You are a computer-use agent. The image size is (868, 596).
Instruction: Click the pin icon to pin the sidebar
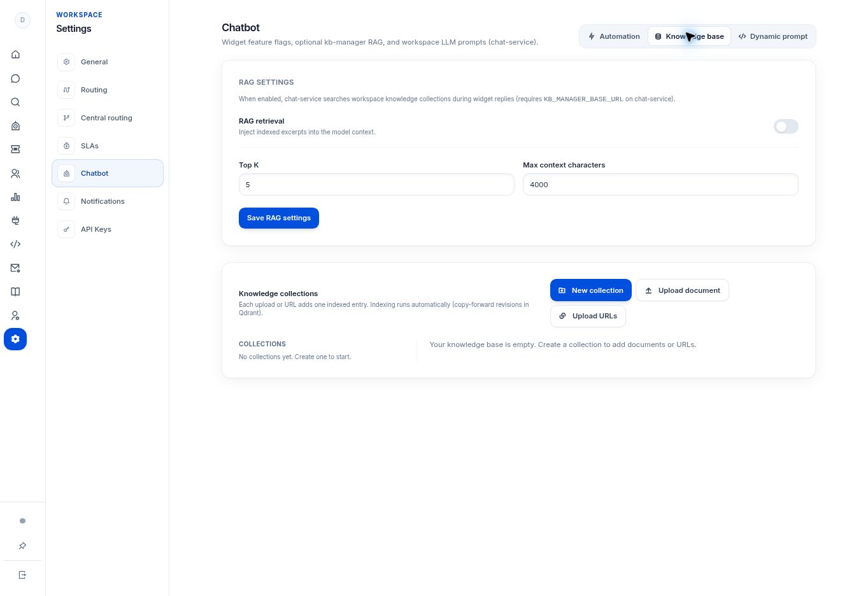(22, 546)
